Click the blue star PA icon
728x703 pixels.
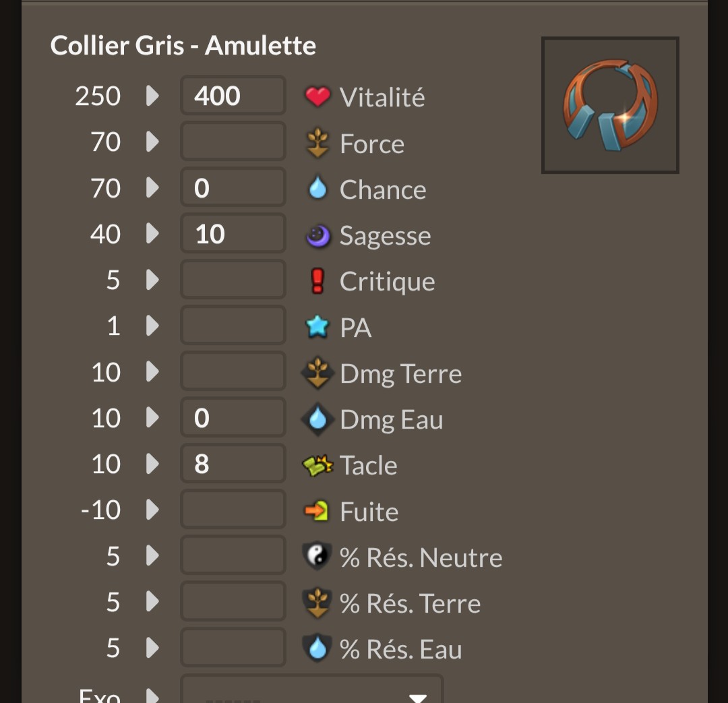point(317,326)
